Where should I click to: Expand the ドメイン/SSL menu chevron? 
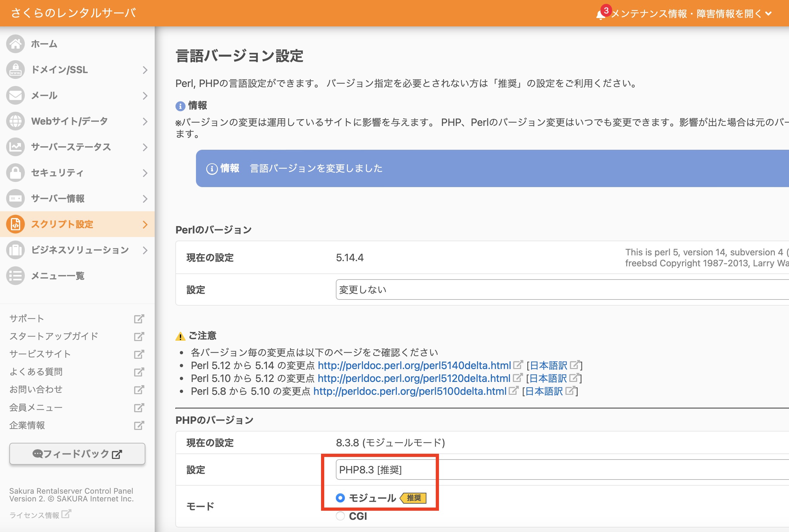click(x=145, y=70)
